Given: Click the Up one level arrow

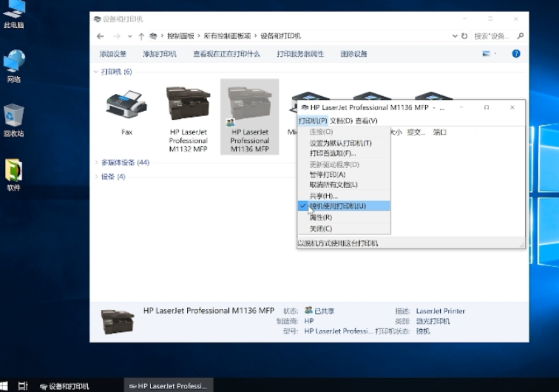Looking at the screenshot, I should tap(140, 36).
